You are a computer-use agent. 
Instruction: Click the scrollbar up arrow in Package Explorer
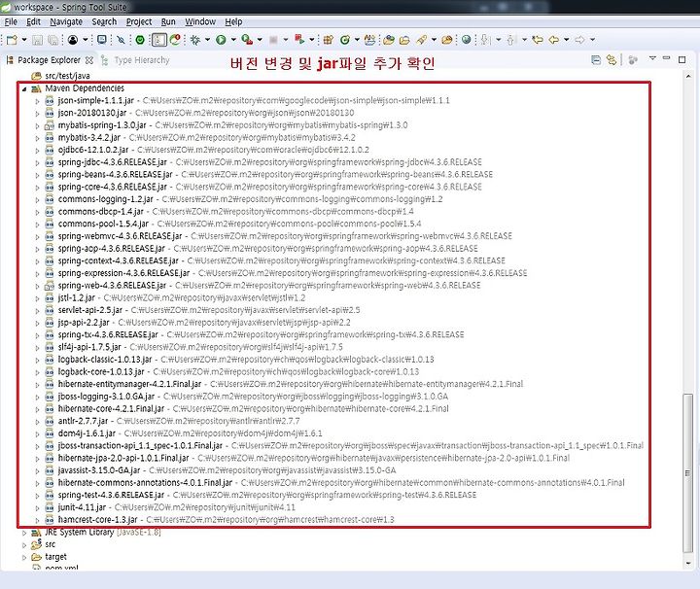[x=688, y=77]
